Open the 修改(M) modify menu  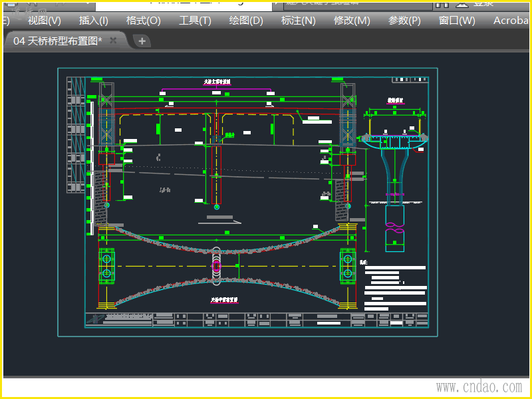[352, 21]
